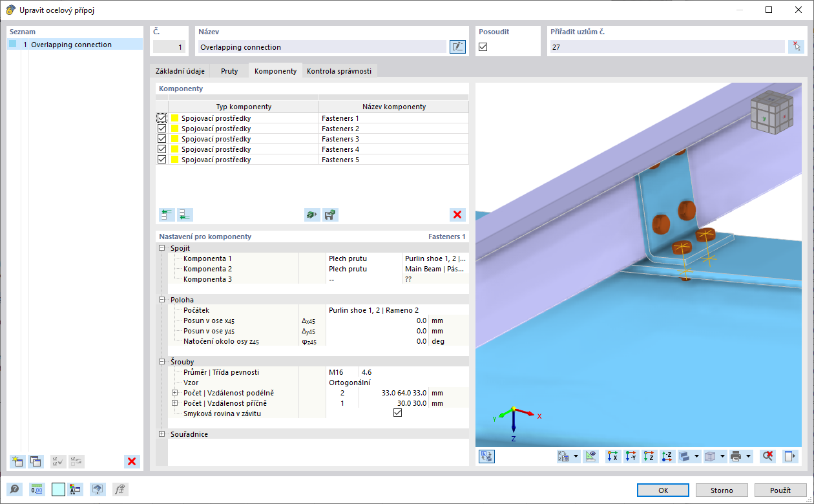Click insert component at end icon
Screen dimensions: 814x504
click(185, 215)
